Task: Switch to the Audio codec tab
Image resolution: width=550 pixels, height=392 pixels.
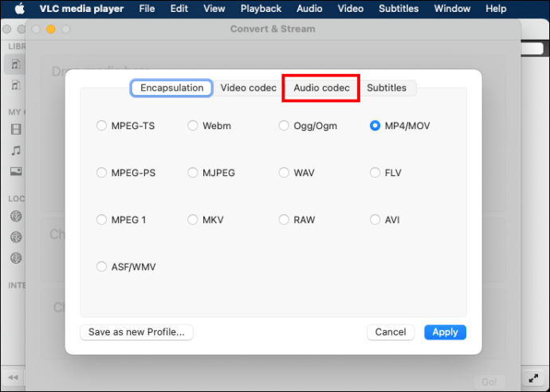Action: [321, 88]
